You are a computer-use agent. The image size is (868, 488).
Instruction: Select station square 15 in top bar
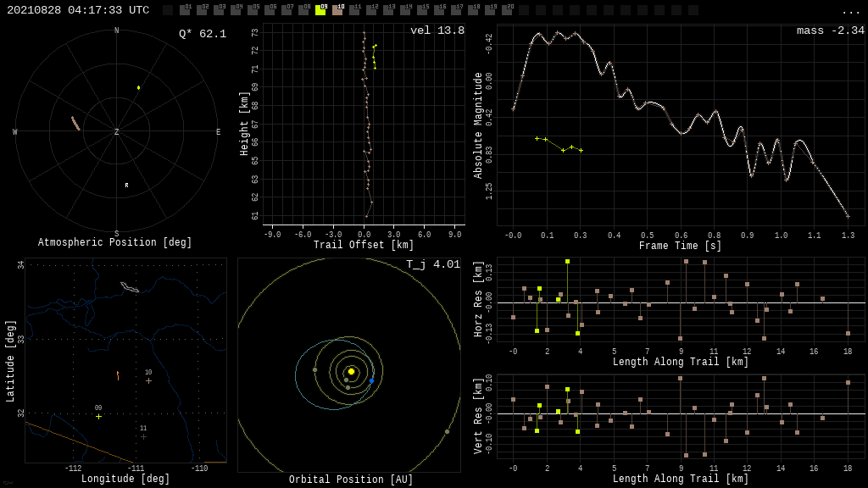click(422, 10)
